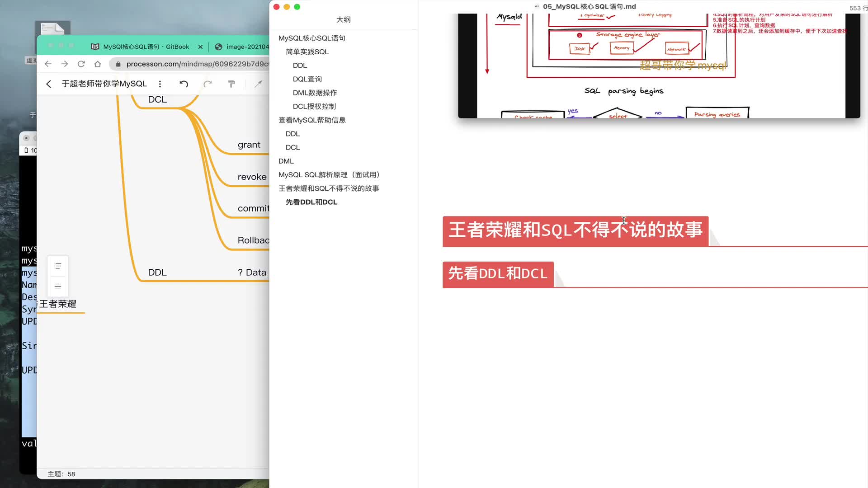This screenshot has height=488, width=868.
Task: Jump to DCL授权控制 outline entry
Action: (x=314, y=106)
